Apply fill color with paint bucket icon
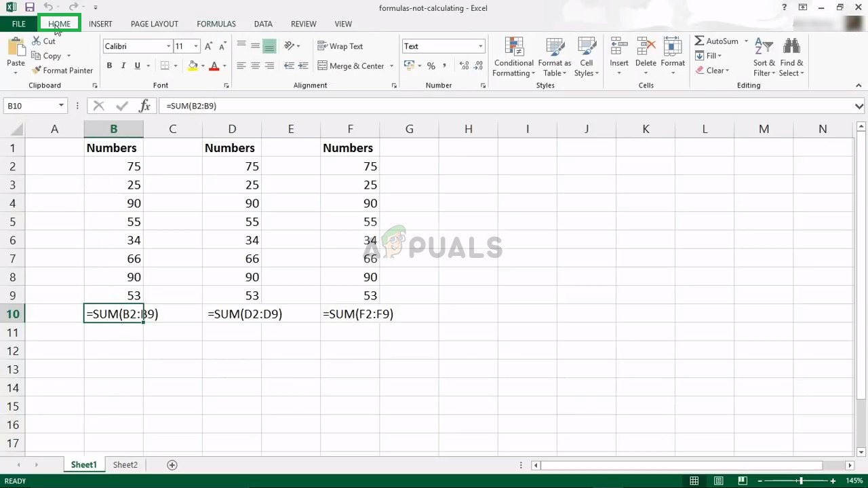 click(x=193, y=66)
